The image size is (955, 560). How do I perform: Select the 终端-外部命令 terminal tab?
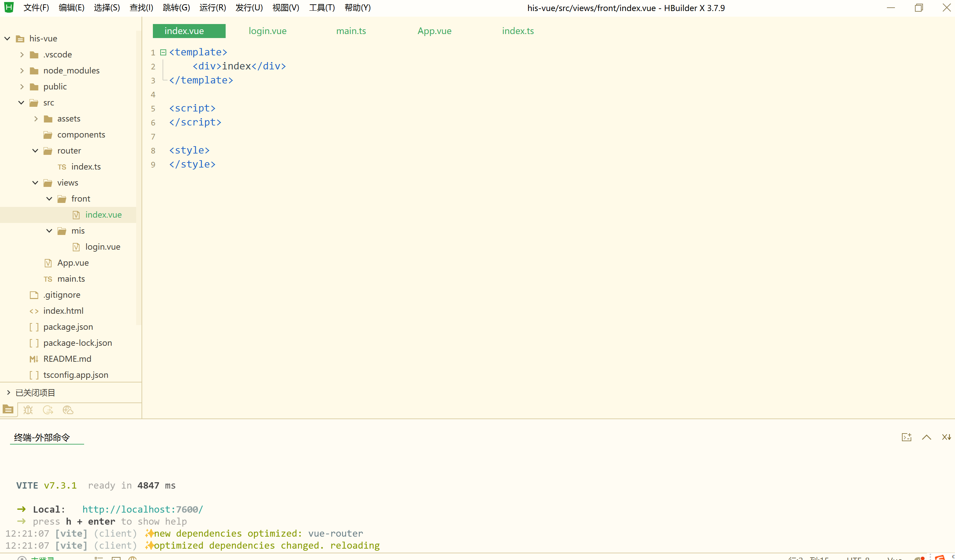click(x=42, y=438)
